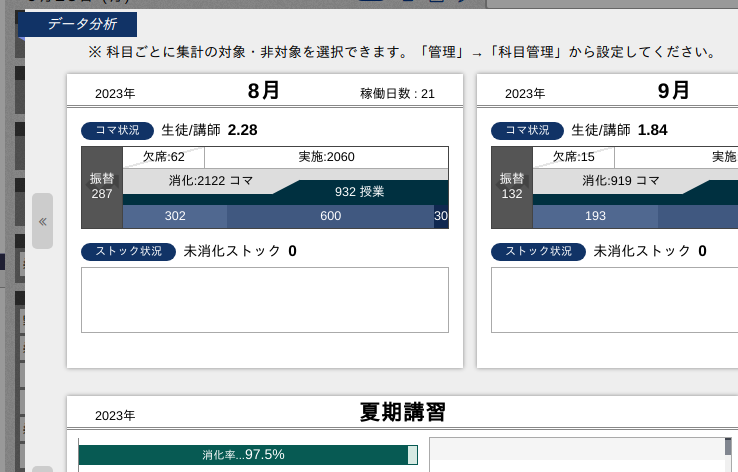The image size is (738, 472).
Task: Click the 実施:2060 cell
Action: coord(326,157)
